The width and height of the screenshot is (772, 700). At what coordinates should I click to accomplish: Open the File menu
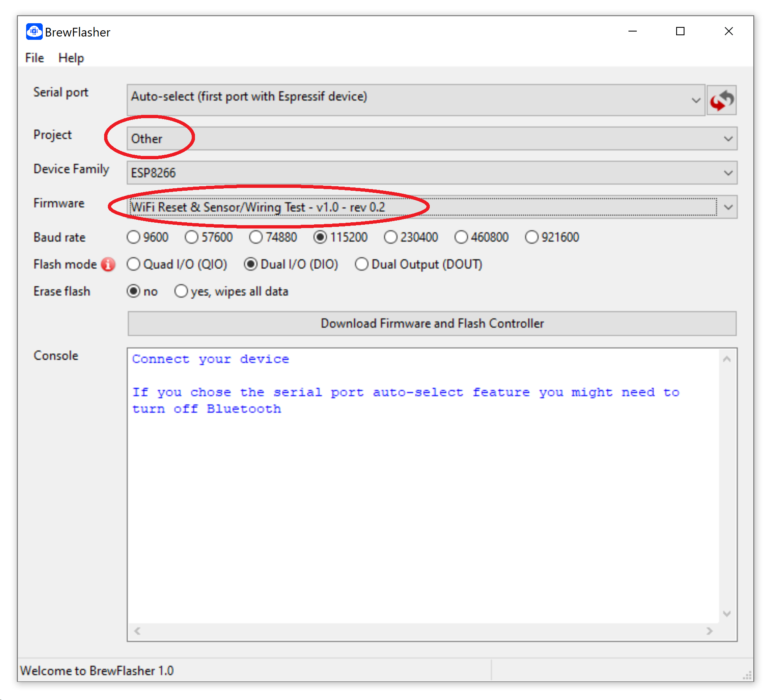coord(34,58)
